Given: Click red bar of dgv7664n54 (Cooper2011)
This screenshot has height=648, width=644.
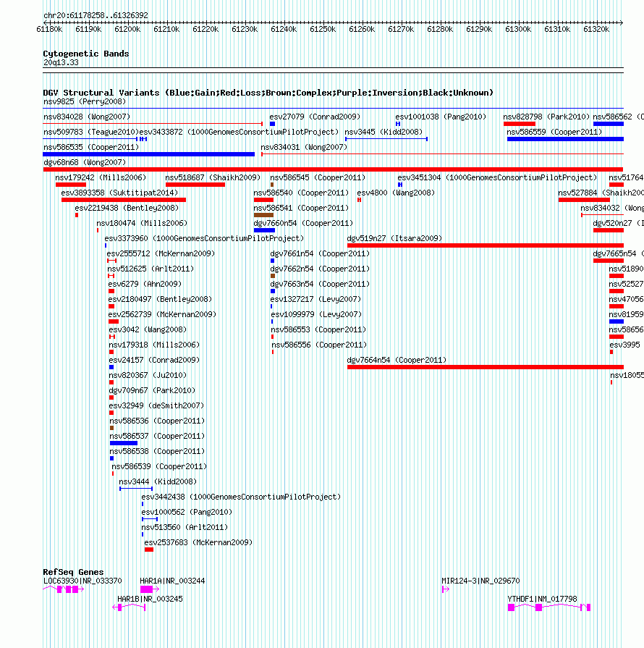Looking at the screenshot, I should point(486,367).
